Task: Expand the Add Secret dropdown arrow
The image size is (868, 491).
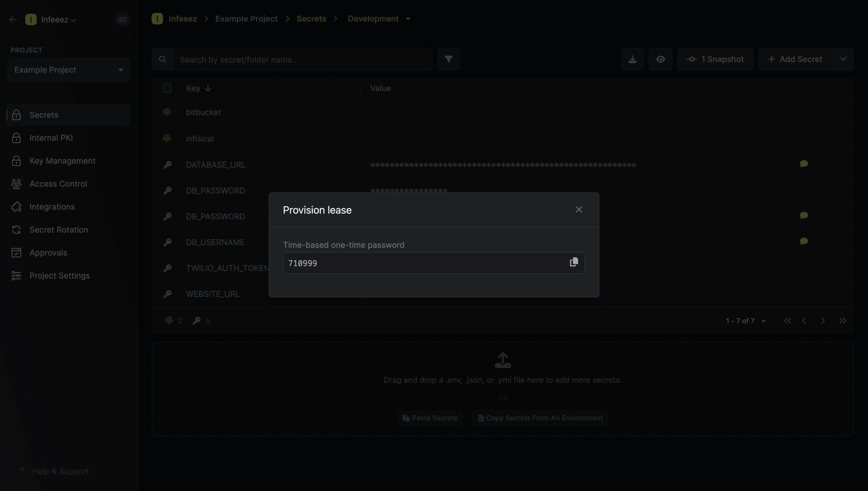Action: click(x=843, y=59)
